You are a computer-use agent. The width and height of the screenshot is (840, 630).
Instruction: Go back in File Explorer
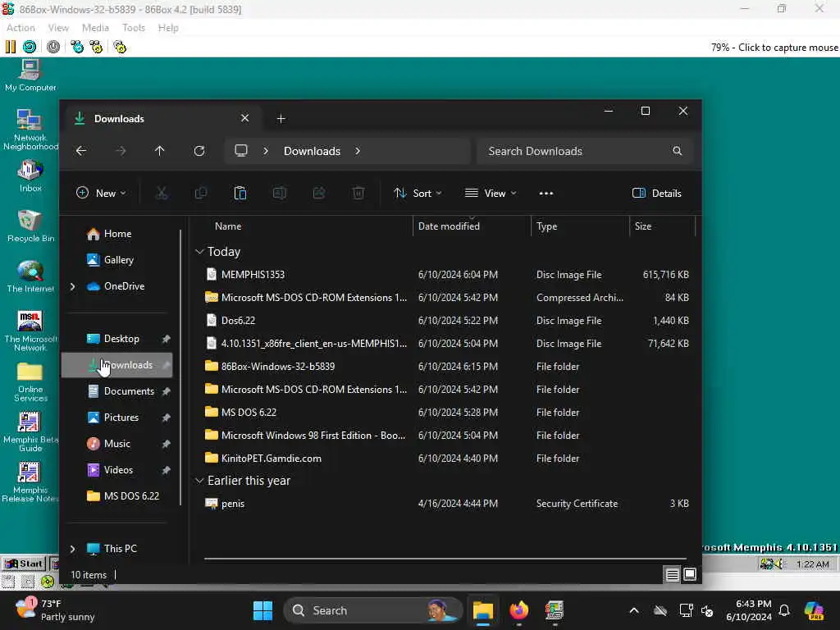[81, 151]
